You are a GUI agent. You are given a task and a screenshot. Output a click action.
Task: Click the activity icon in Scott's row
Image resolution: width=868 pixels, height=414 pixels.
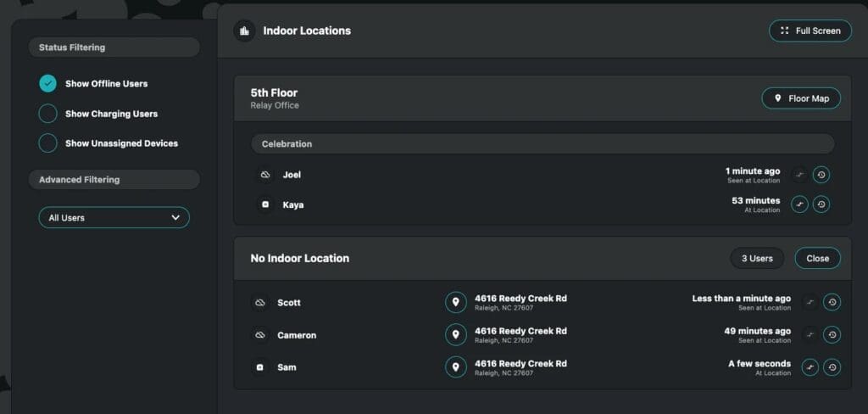(810, 303)
